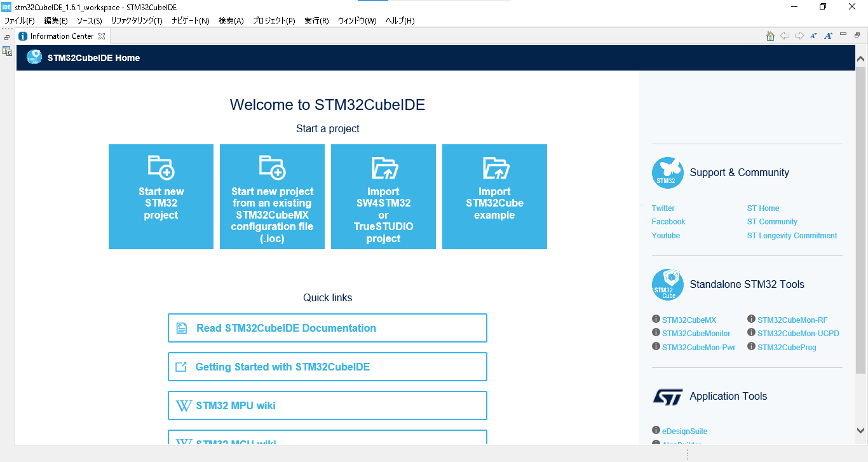Open the STM32CubeMX tool link
Screen dimensions: 868x462
689,320
